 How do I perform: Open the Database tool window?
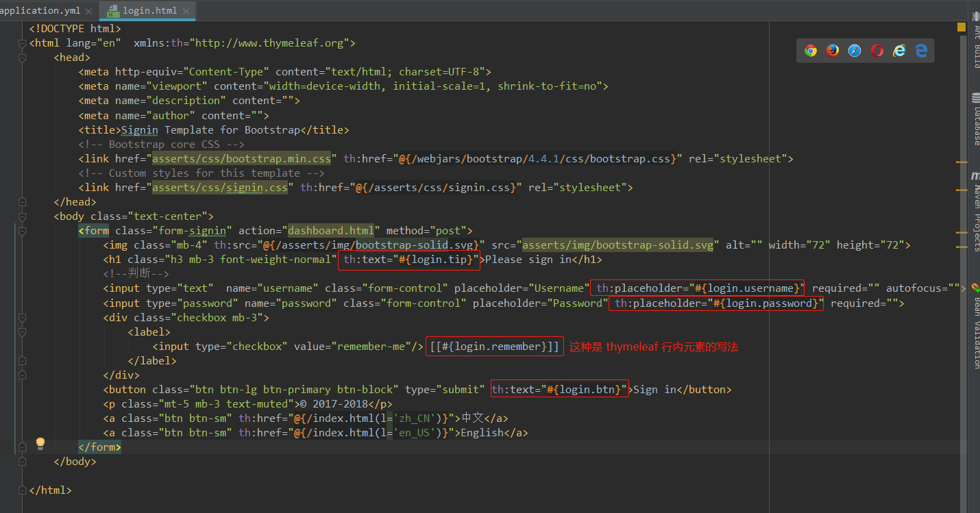pos(976,120)
